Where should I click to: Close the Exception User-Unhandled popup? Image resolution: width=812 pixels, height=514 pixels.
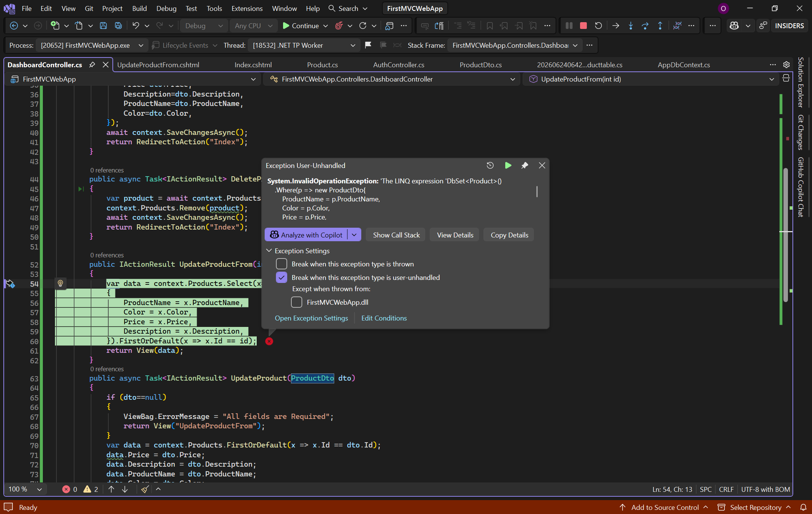pyautogui.click(x=542, y=165)
